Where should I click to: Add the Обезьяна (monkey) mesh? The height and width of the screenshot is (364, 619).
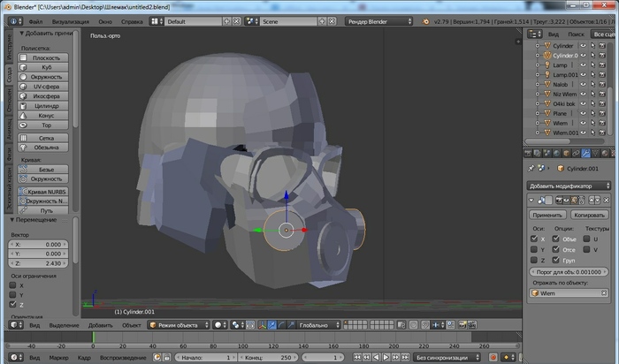46,147
